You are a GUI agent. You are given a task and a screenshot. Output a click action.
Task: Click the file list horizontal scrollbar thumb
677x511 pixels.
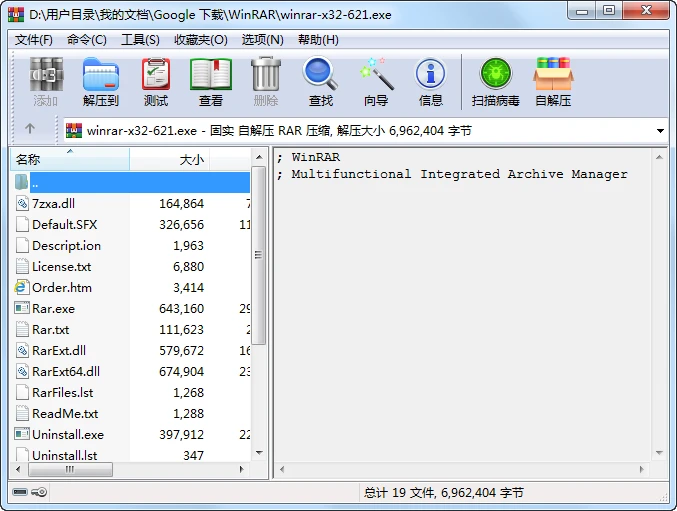click(70, 469)
